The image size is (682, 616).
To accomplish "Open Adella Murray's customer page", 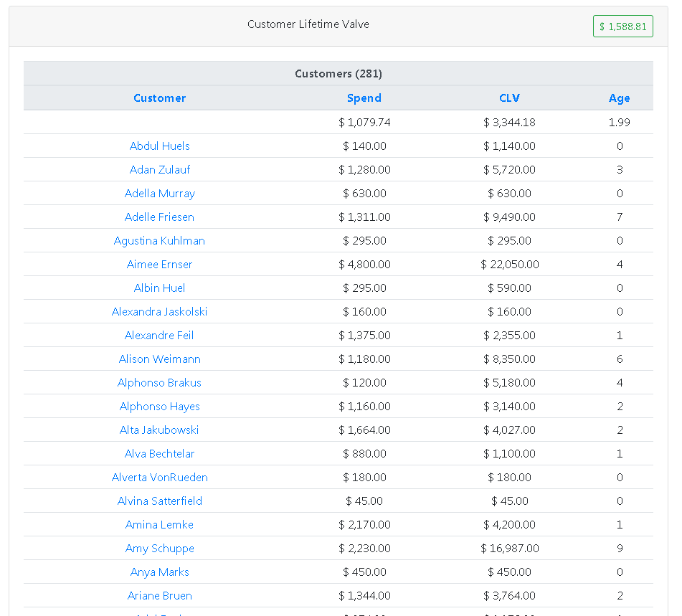I will click(159, 194).
